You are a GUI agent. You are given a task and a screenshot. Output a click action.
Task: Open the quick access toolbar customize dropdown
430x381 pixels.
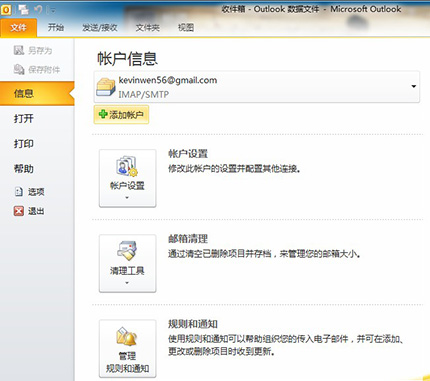52,10
